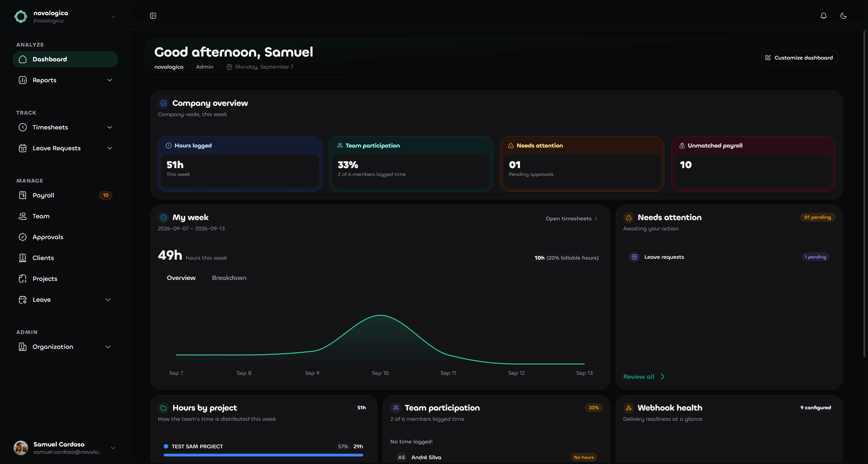Expand the Leave Requests chevron
This screenshot has height=464, width=868.
(110, 148)
